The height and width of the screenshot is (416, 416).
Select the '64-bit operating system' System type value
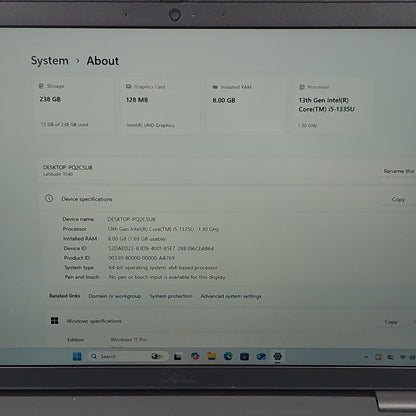163,268
